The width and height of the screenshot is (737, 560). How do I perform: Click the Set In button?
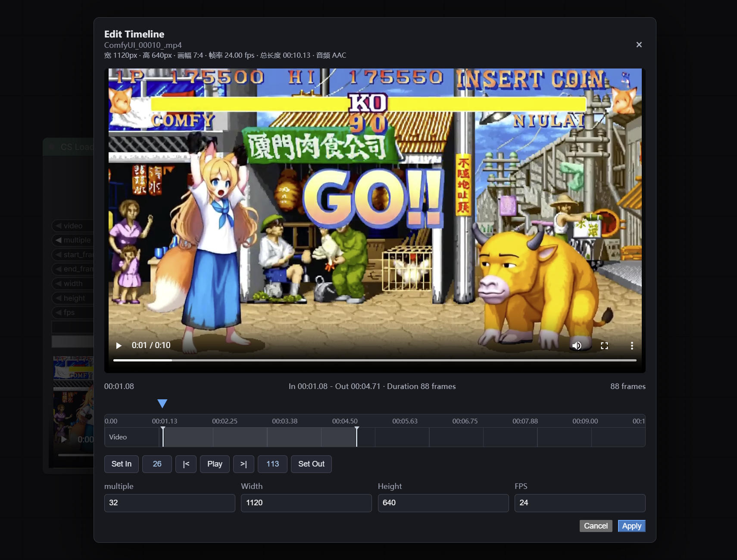[122, 464]
